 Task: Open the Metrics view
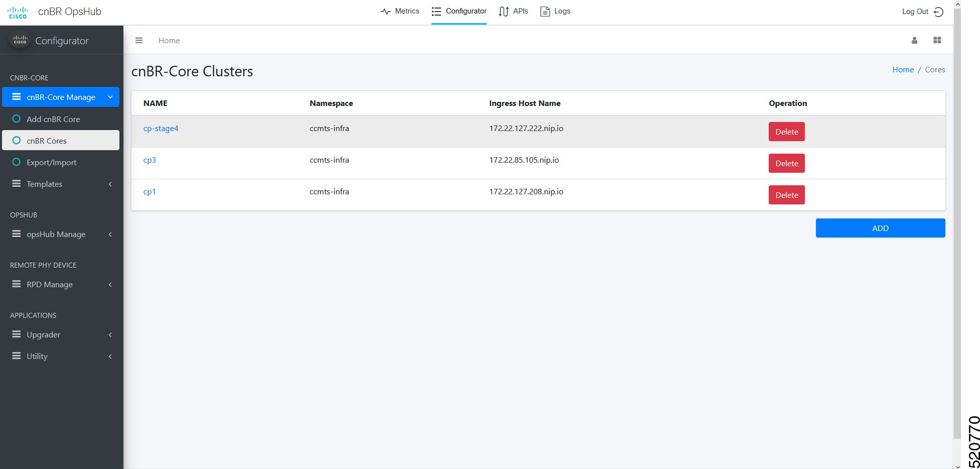point(400,11)
